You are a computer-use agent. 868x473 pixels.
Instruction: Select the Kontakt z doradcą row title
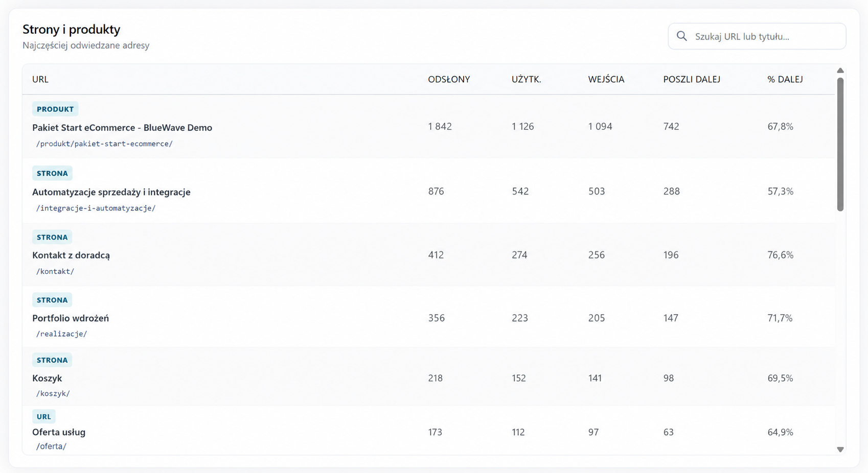pyautogui.click(x=71, y=255)
